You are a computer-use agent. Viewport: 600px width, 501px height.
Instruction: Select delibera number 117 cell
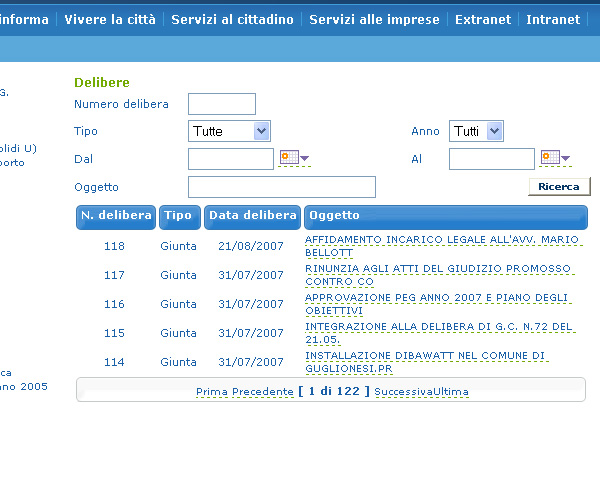(114, 275)
